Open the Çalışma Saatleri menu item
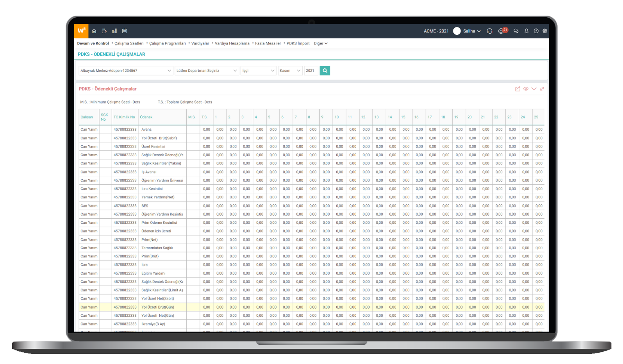 (x=129, y=43)
